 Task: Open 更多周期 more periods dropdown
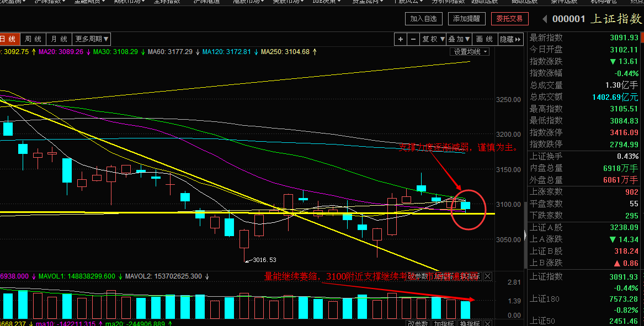[92, 39]
